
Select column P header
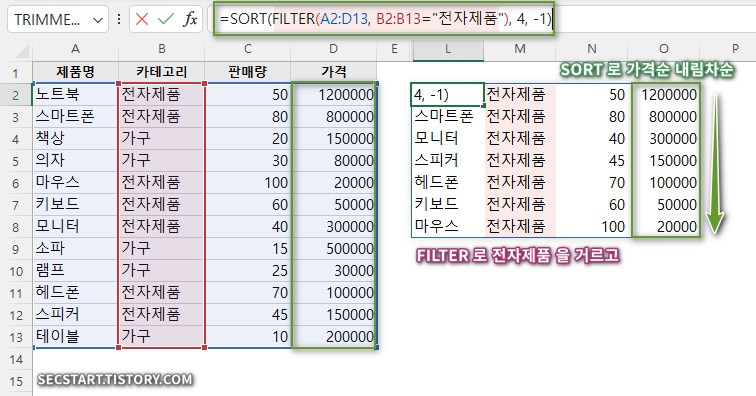(735, 49)
